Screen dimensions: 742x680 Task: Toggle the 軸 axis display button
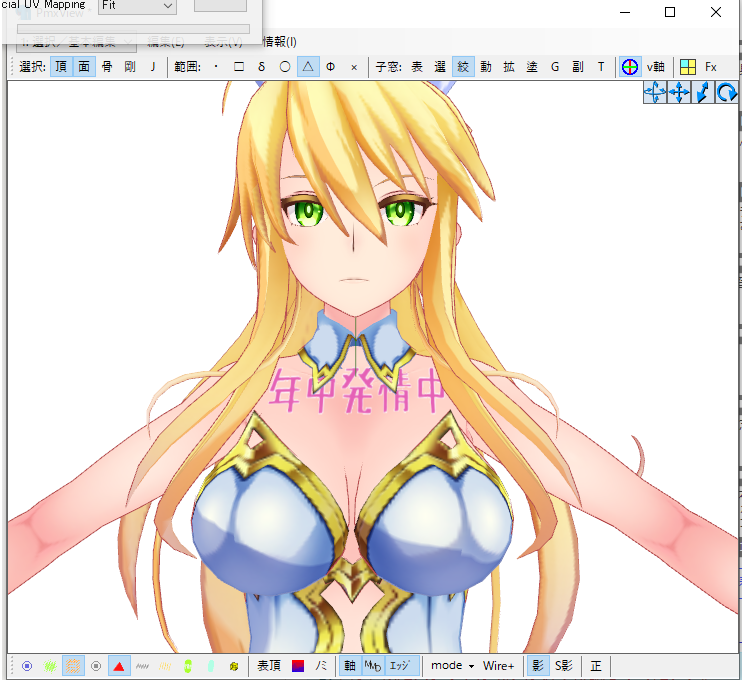click(350, 666)
